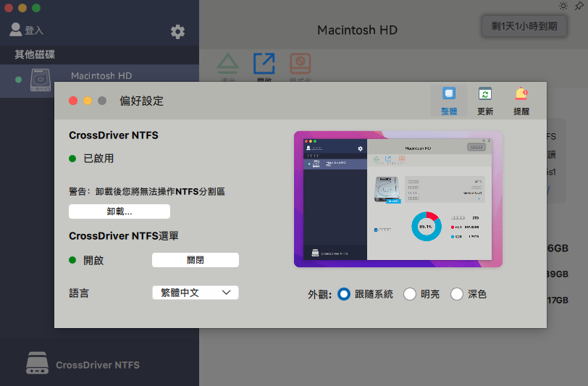Select the 明亮 light appearance radio button
This screenshot has height=386, width=588.
(410, 294)
